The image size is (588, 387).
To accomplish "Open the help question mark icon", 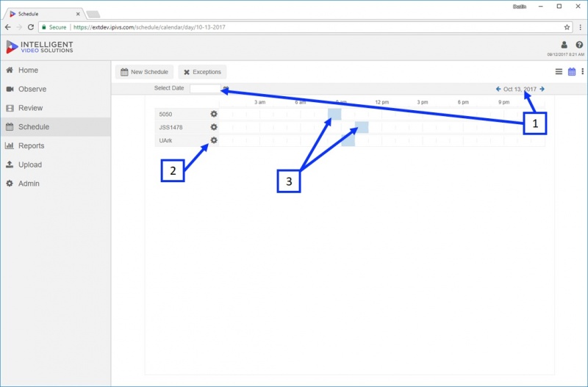I will point(579,45).
